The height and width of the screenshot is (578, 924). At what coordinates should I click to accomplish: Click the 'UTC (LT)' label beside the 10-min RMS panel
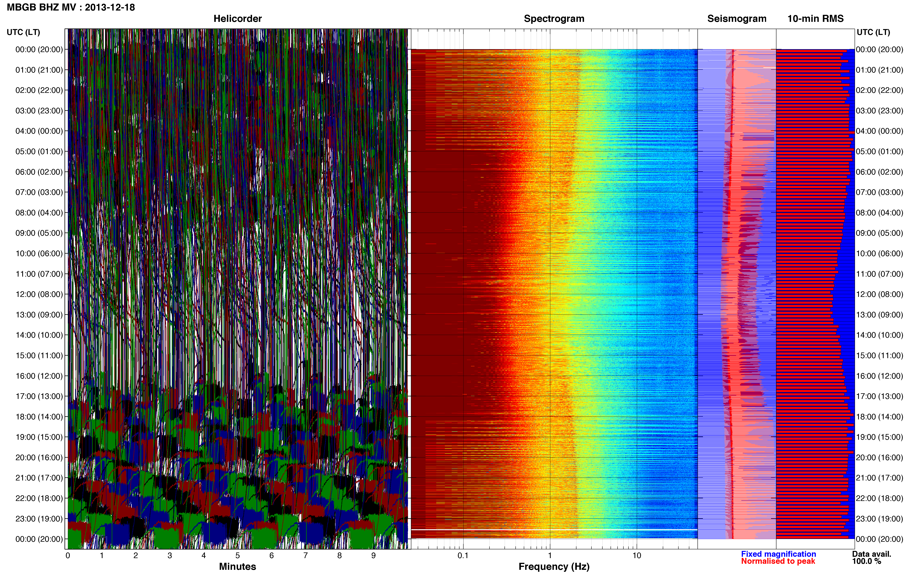tap(873, 32)
